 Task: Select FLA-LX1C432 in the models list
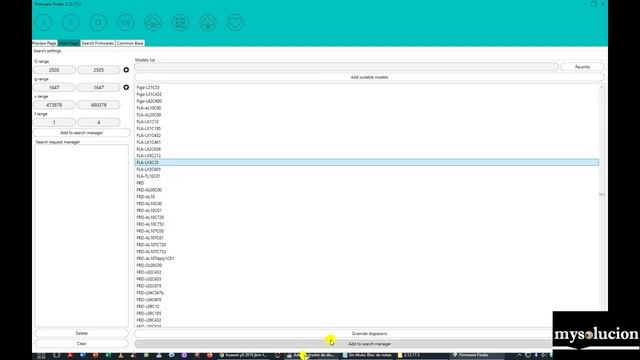149,136
